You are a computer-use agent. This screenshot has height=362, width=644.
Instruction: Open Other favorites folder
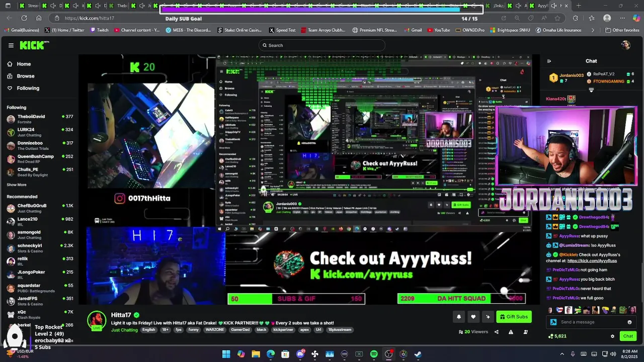(x=622, y=30)
